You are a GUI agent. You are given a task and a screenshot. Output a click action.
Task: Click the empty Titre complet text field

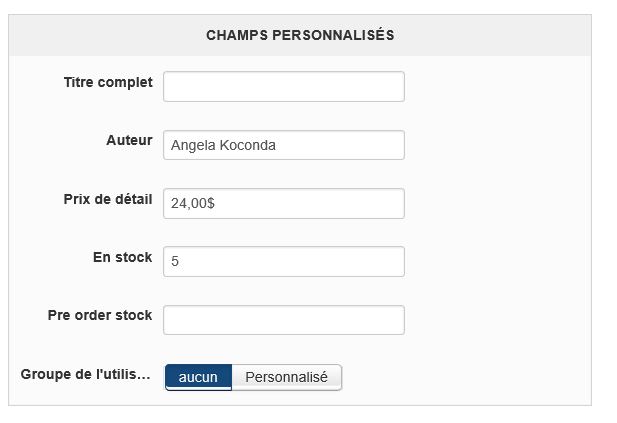[283, 86]
